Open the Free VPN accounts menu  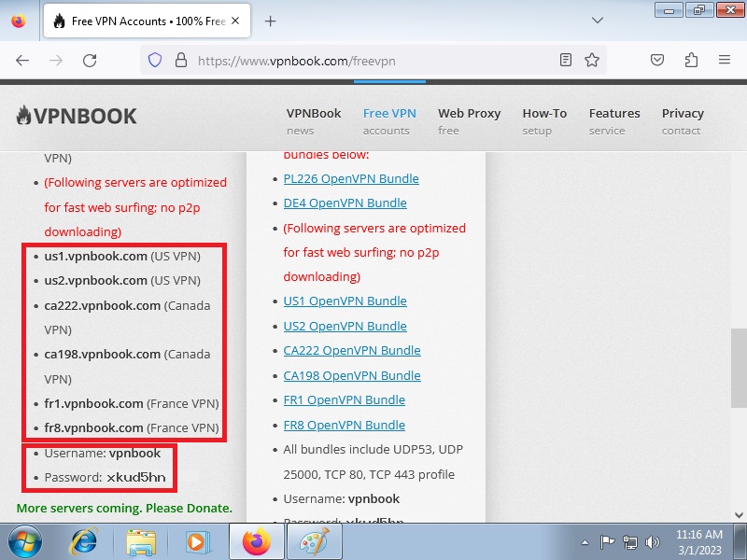389,120
